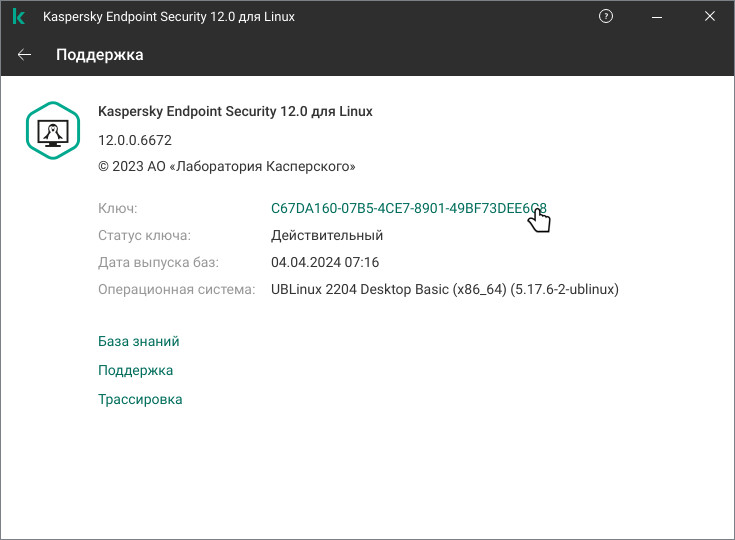Minimize the Kaspersky window
This screenshot has height=540, width=735.
pos(657,17)
